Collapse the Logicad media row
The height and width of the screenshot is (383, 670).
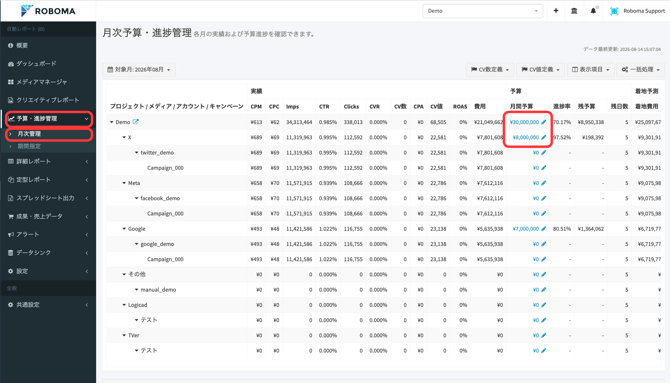tap(124, 305)
